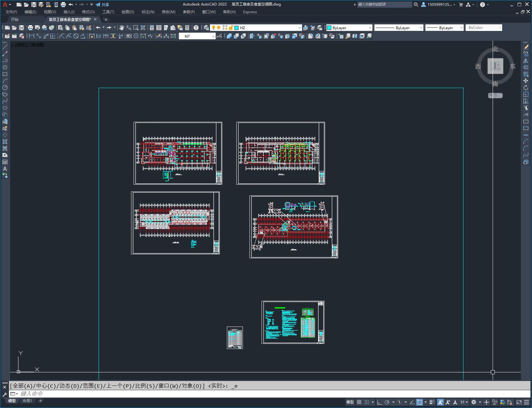Viewport: 532px width, 408px height.
Task: Open the Express menu
Action: [250, 12]
